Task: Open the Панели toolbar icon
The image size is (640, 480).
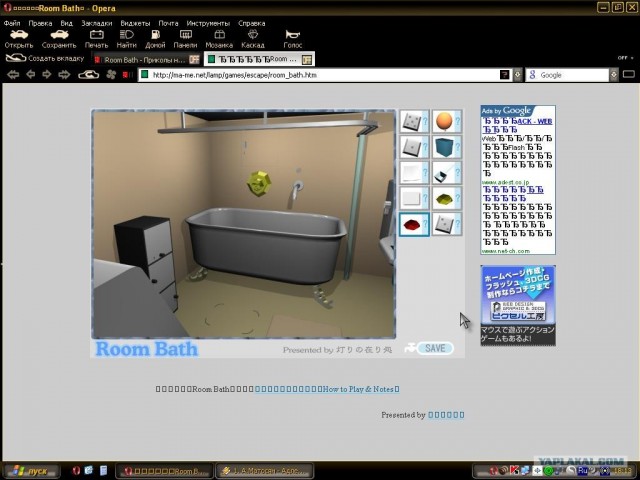Action: click(185, 35)
